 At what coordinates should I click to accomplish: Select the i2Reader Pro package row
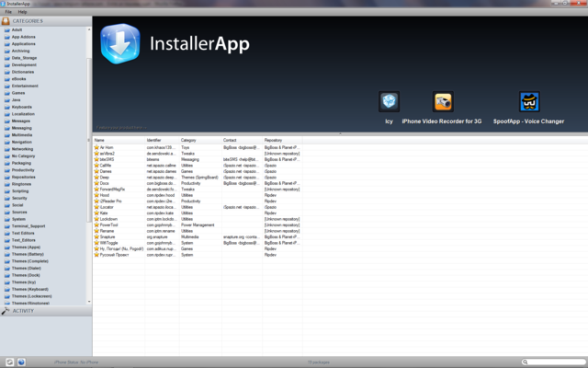(198, 201)
